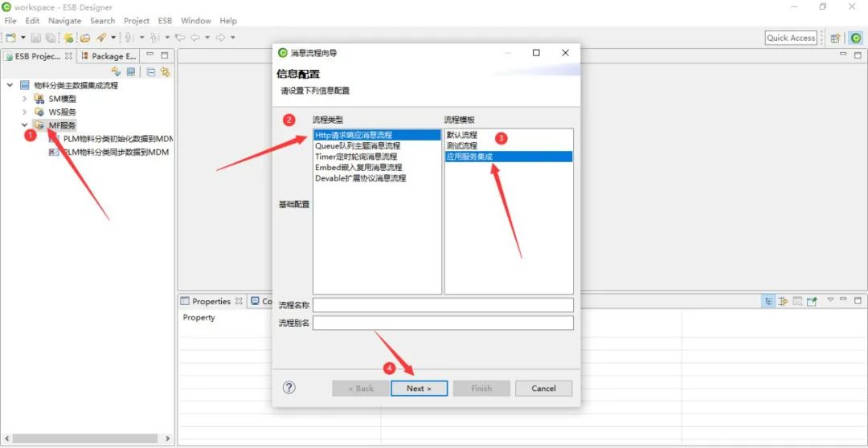868x448 pixels.
Task: Click the New wizard toolbar icon
Action: [10, 38]
